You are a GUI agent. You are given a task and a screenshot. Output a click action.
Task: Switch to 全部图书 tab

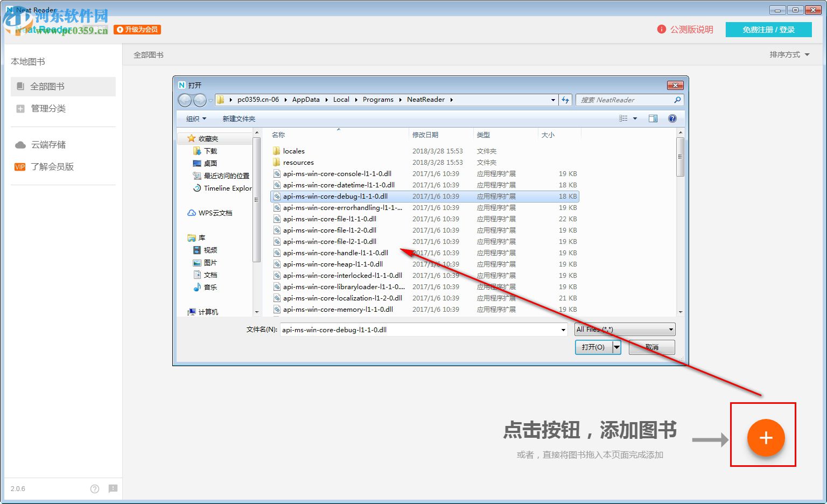[x=149, y=54]
